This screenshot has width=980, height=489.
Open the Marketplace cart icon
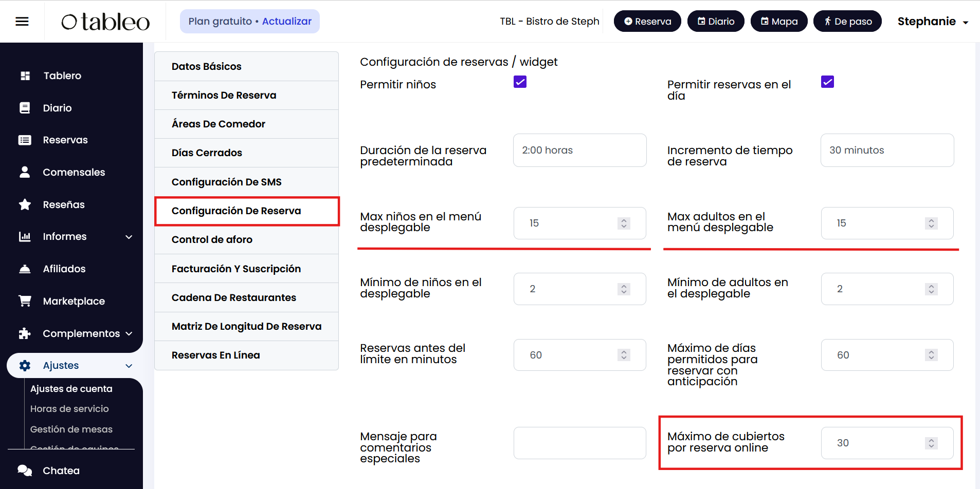coord(25,301)
